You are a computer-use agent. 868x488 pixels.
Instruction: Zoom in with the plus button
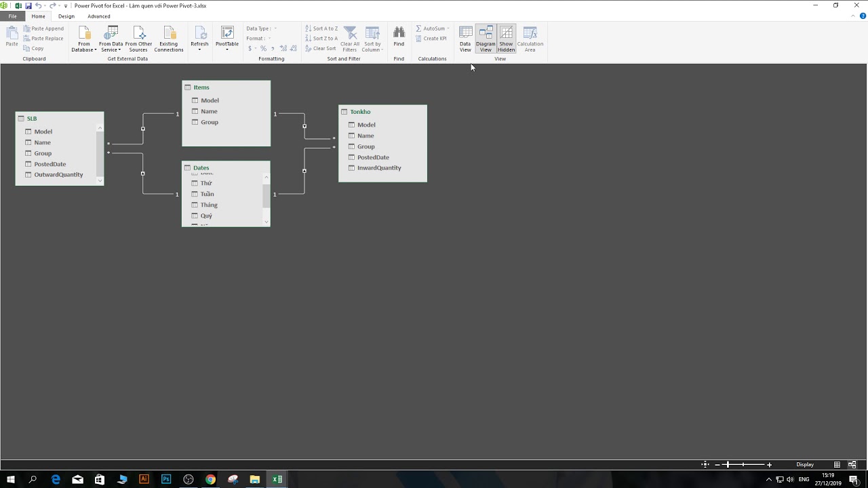tap(769, 465)
